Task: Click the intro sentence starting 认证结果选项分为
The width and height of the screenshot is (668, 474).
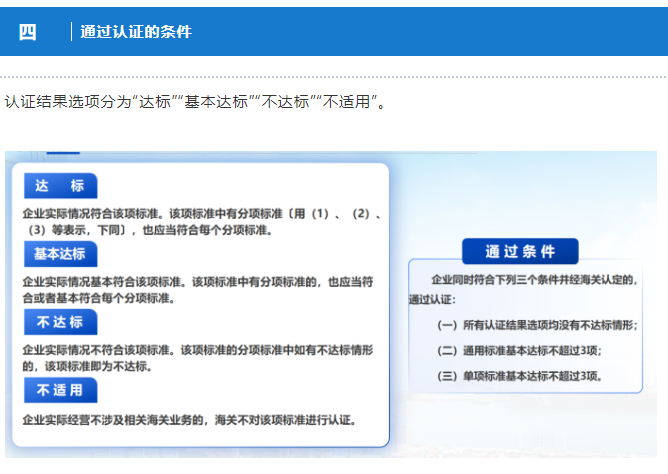Action: [x=195, y=102]
